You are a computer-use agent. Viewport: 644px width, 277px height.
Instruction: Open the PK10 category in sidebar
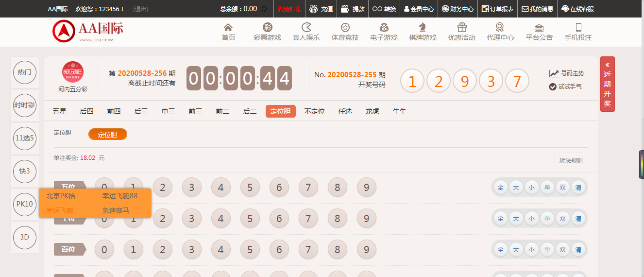click(x=25, y=204)
